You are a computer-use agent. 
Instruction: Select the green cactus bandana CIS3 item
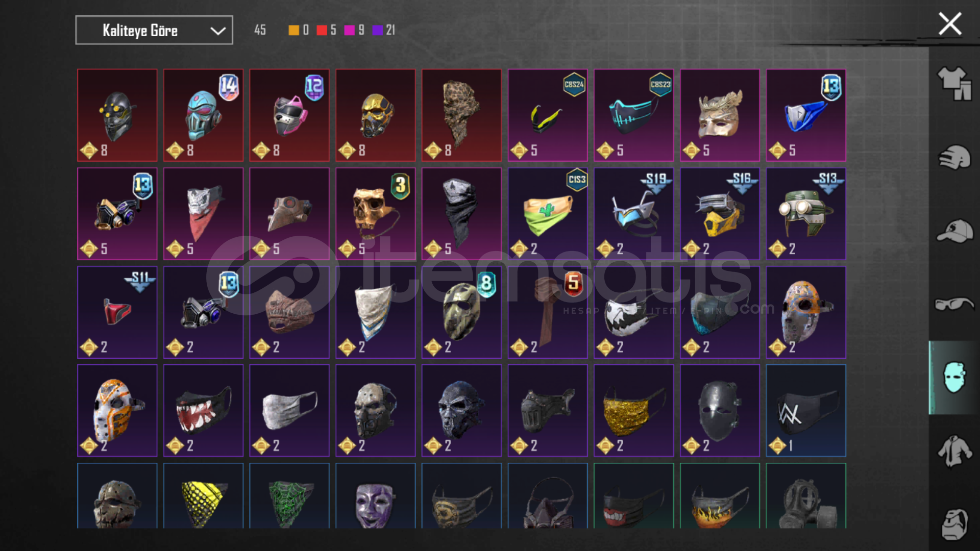coord(548,214)
